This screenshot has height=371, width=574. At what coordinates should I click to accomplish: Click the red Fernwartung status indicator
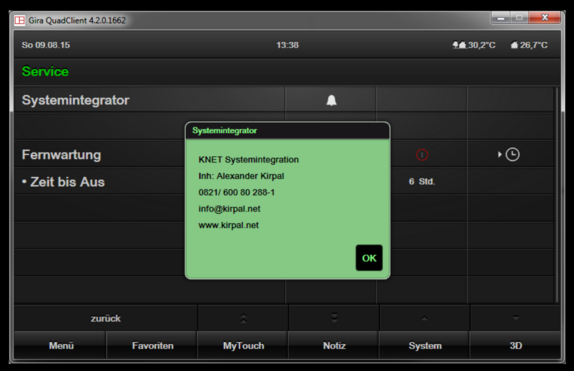pos(422,155)
